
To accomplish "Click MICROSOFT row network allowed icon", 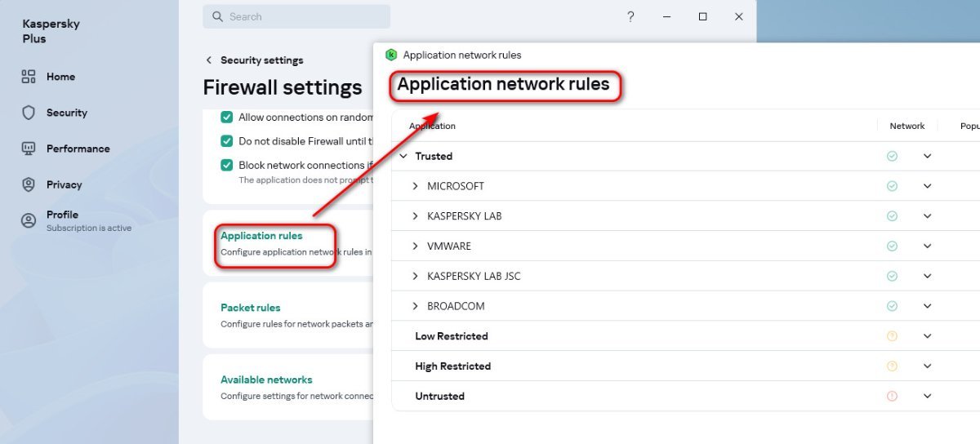I will (x=892, y=186).
